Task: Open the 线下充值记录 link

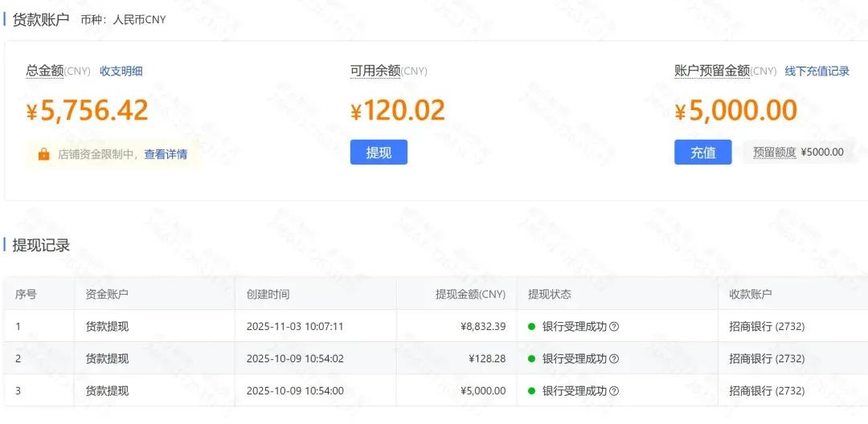Action: (x=817, y=71)
